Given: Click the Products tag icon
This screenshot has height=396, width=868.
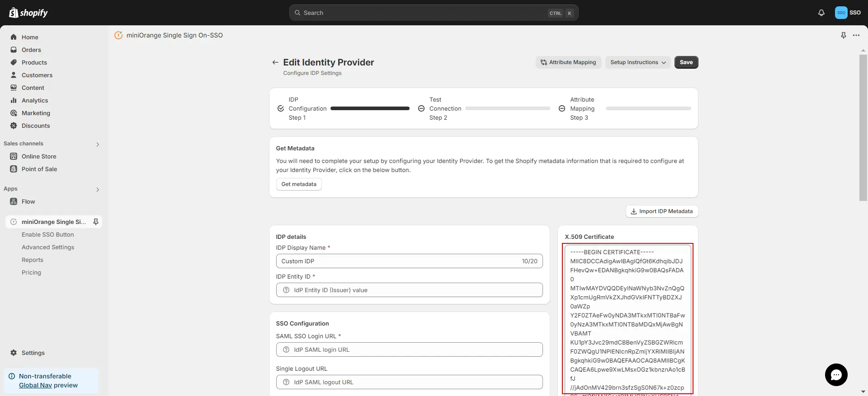Looking at the screenshot, I should click(x=14, y=62).
